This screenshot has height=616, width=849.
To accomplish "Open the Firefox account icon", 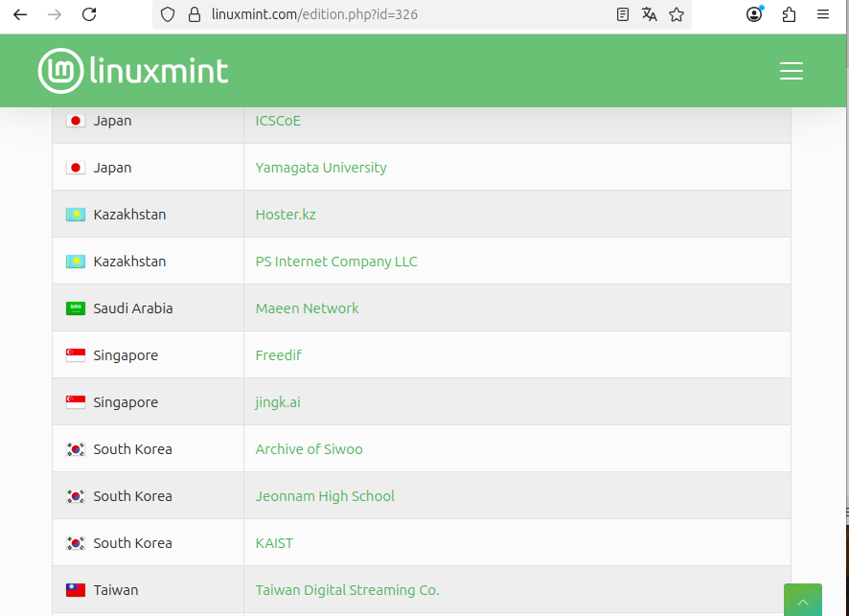I will pyautogui.click(x=755, y=14).
